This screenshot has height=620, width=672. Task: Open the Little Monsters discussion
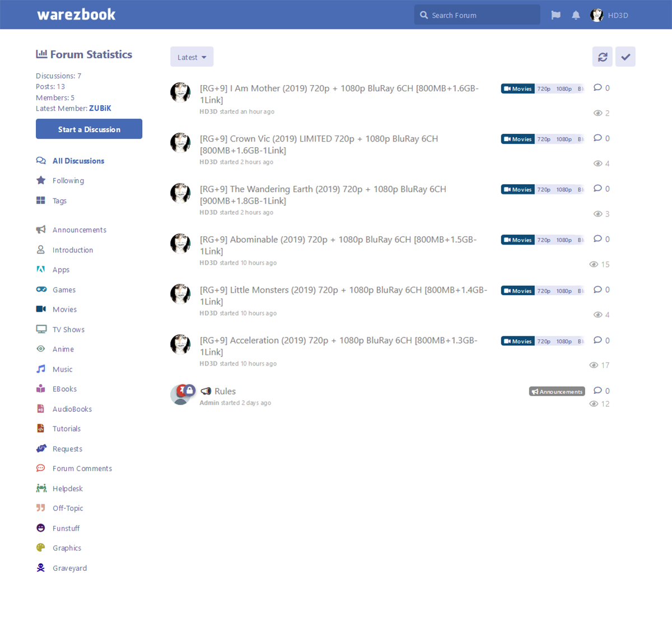pos(343,295)
